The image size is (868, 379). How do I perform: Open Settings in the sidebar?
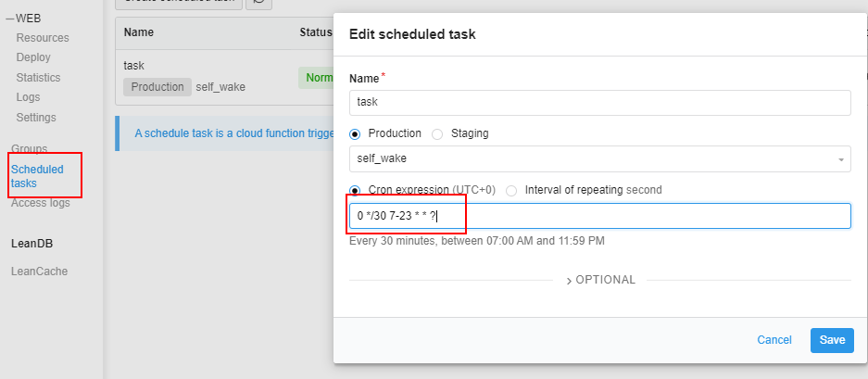[x=36, y=118]
